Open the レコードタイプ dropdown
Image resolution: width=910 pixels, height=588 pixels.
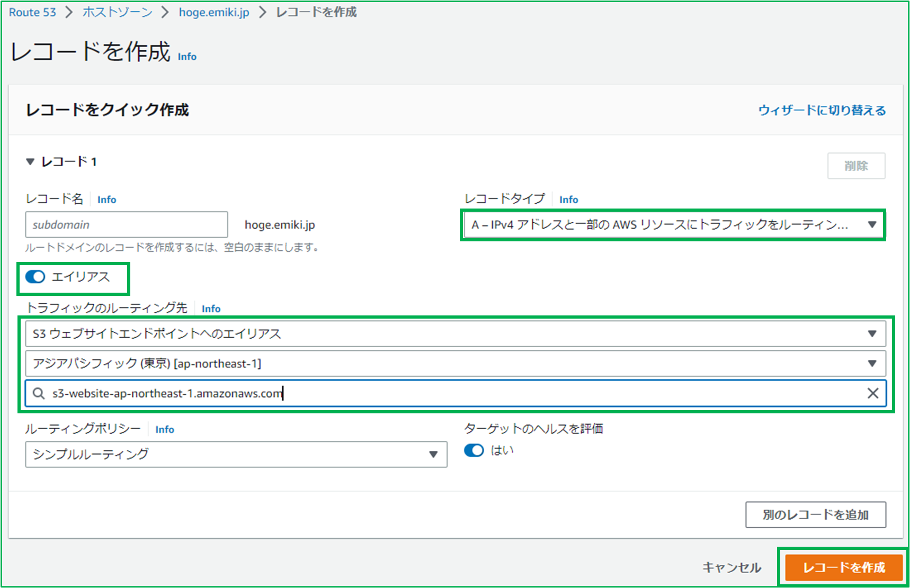(673, 225)
